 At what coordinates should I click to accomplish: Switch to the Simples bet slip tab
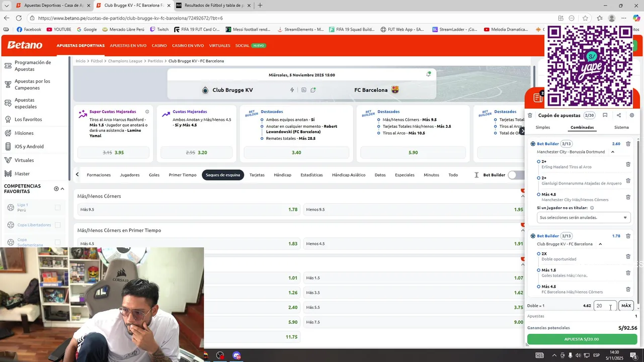point(543,127)
